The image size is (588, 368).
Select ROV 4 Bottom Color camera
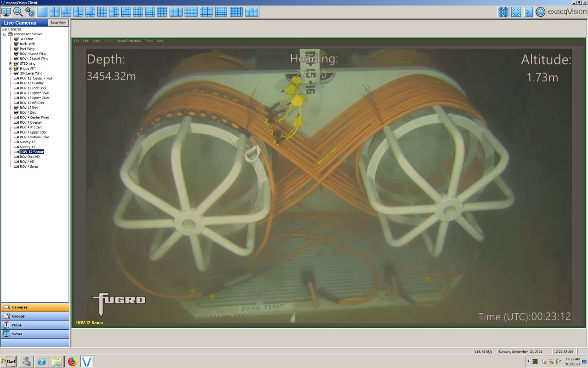click(34, 137)
